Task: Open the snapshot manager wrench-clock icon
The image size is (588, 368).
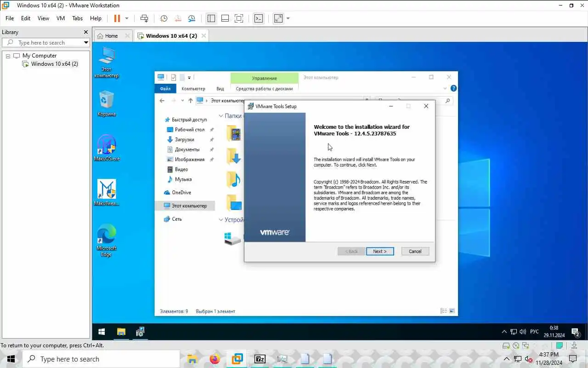Action: [x=192, y=18]
